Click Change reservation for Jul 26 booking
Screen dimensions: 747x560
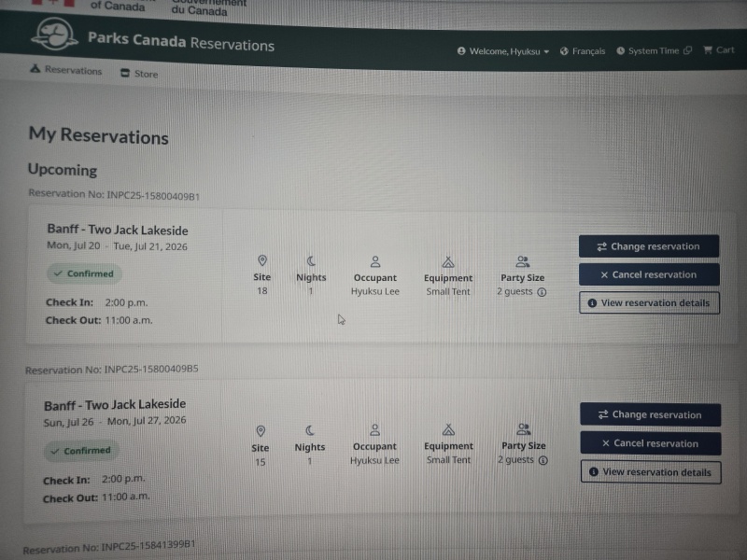click(x=650, y=414)
